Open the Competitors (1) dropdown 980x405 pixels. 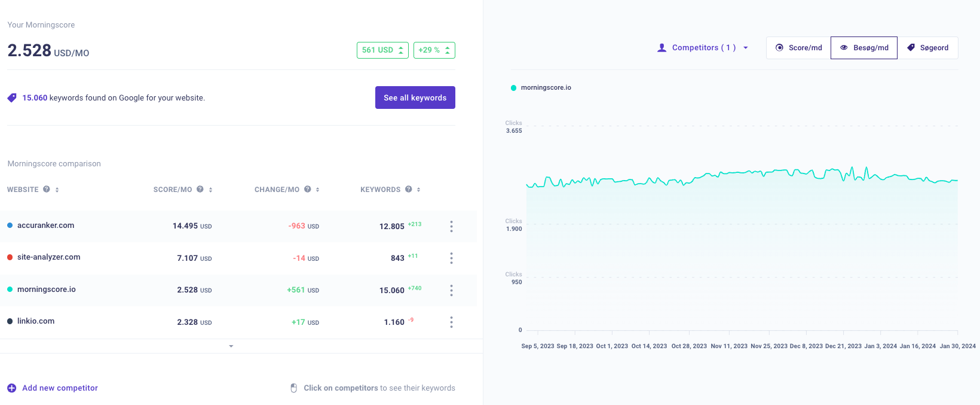click(703, 48)
